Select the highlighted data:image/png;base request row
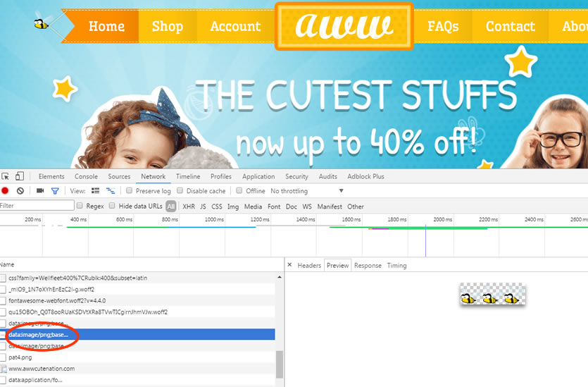 click(137, 334)
